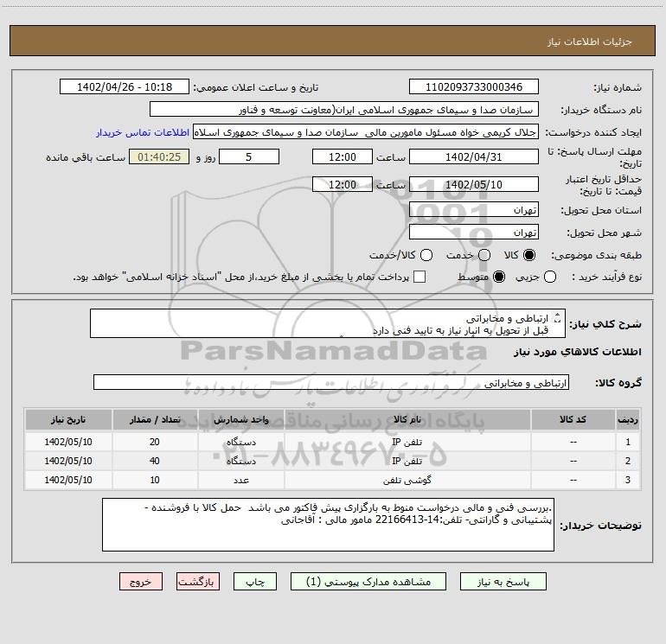Image resolution: width=666 pixels, height=644 pixels.
Task: Click تلفن IP in row 2
Action: [407, 461]
